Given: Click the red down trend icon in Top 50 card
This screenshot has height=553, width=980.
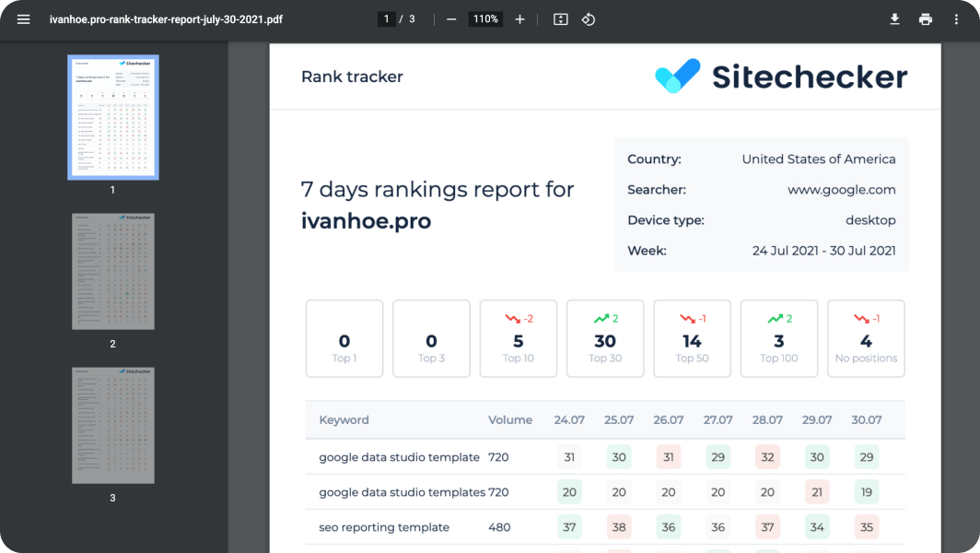Looking at the screenshot, I should (687, 319).
